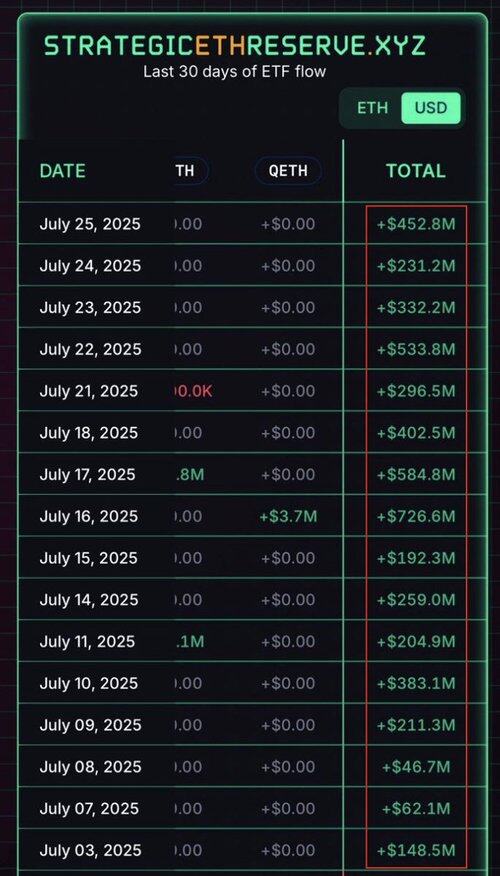
Task: Click the +$46.7M total for July 08
Action: (416, 766)
